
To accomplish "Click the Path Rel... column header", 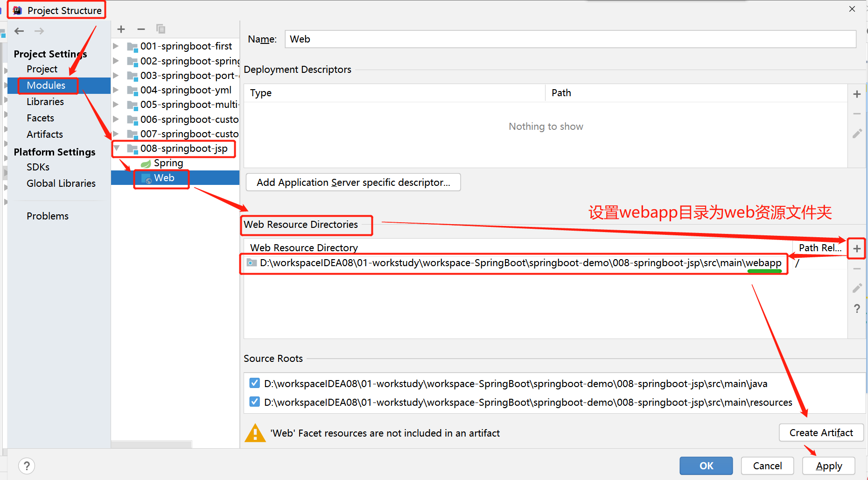I will point(820,248).
